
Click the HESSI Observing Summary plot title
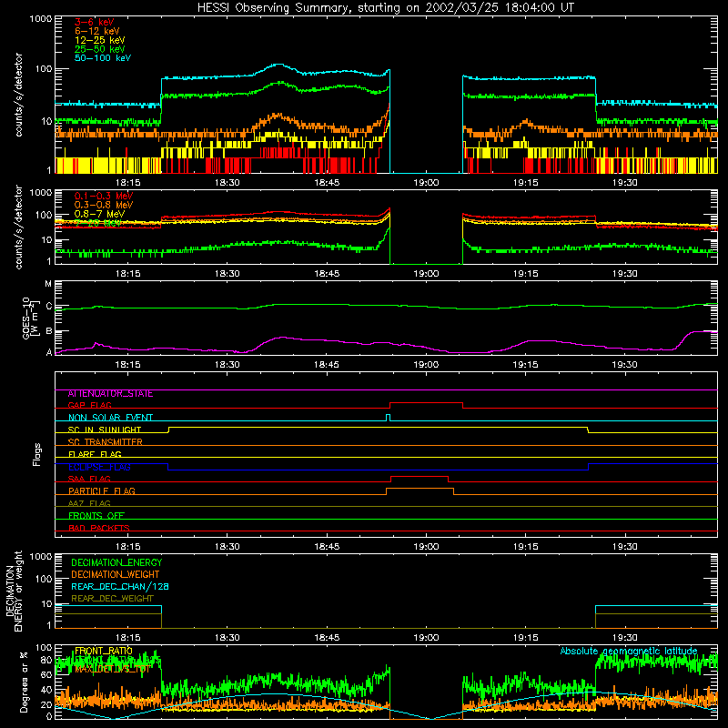pyautogui.click(x=385, y=8)
